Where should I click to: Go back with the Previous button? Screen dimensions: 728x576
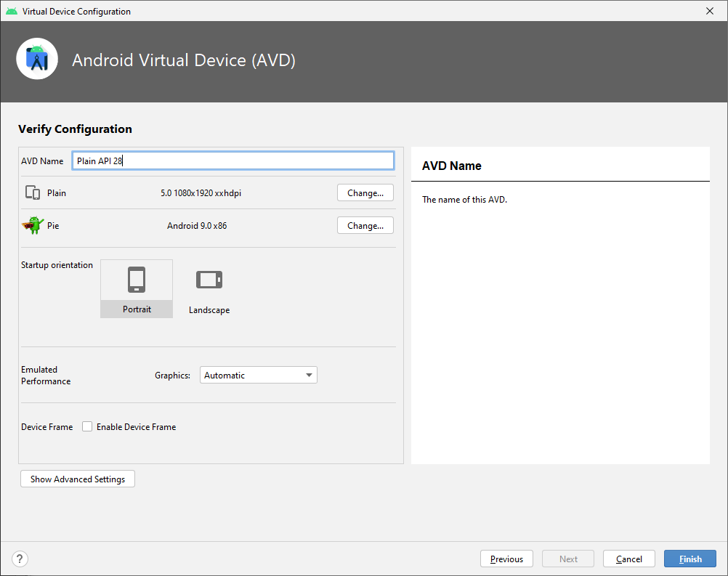coord(506,559)
